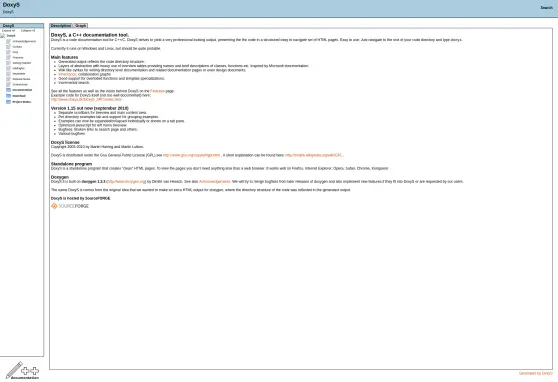Viewport: 558px width, 382px height.
Task: Open Search in the top right header
Action: (547, 7)
